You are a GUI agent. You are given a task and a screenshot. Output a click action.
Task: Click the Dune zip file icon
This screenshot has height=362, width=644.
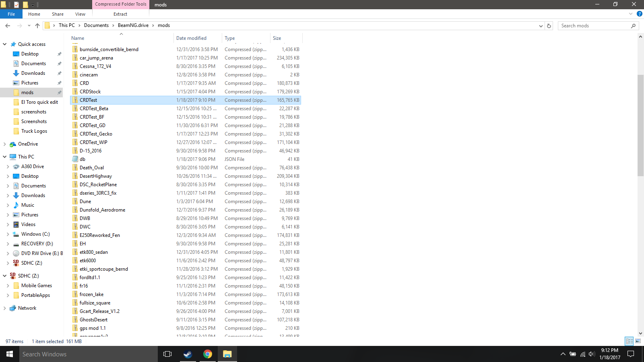tap(75, 202)
